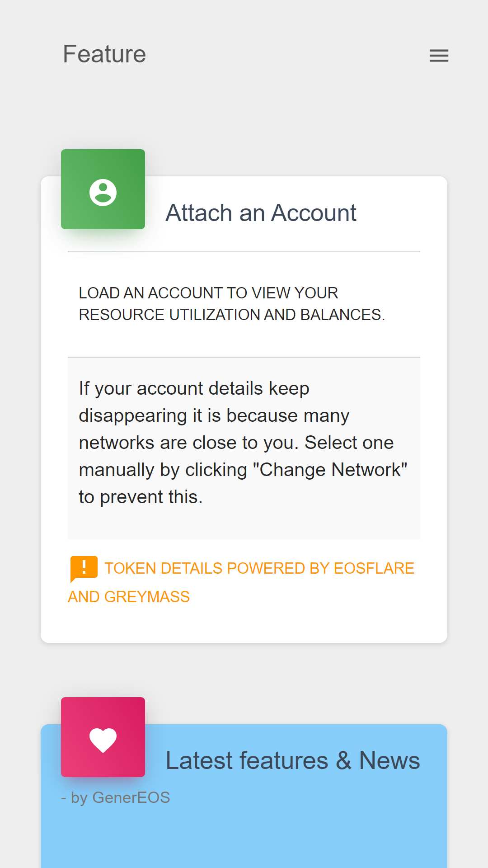The width and height of the screenshot is (488, 868).
Task: Click the "to prevent this." text line
Action: tap(141, 497)
